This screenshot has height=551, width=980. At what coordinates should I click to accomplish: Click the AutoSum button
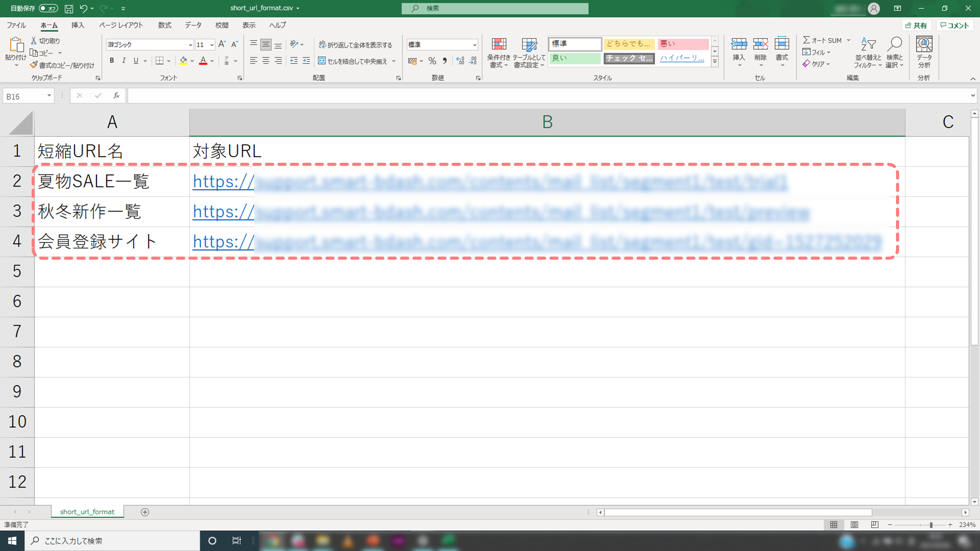(x=823, y=40)
